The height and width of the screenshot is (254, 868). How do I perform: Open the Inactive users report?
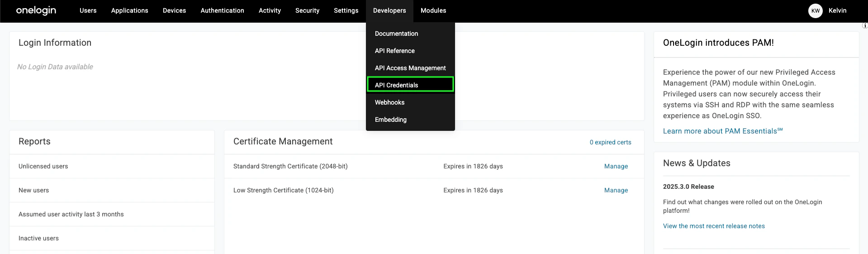coord(112,238)
